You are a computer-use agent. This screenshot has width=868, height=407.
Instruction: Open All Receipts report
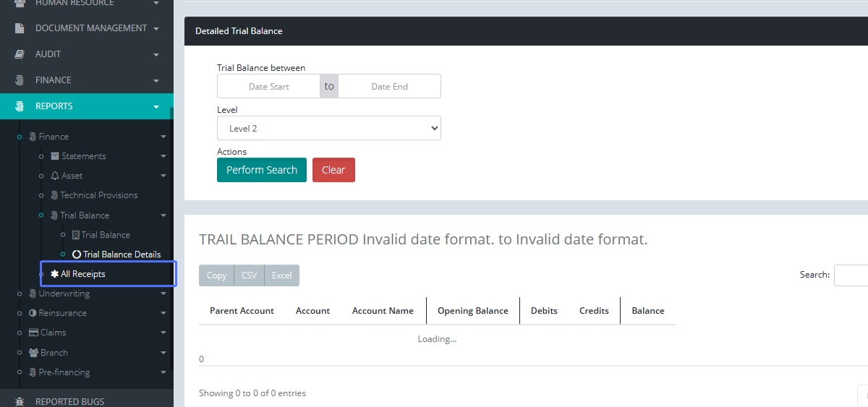pos(82,274)
